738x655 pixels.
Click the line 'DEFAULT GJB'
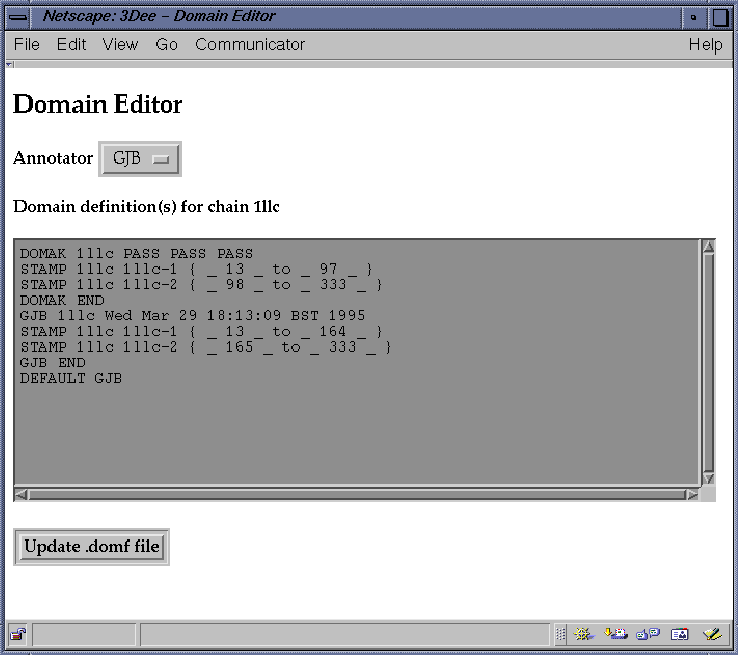pos(71,378)
